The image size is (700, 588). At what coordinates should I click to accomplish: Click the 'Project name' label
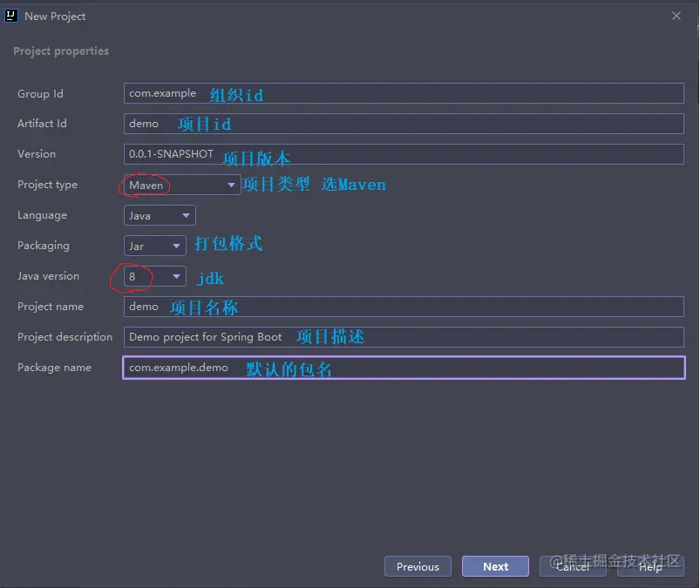point(51,307)
